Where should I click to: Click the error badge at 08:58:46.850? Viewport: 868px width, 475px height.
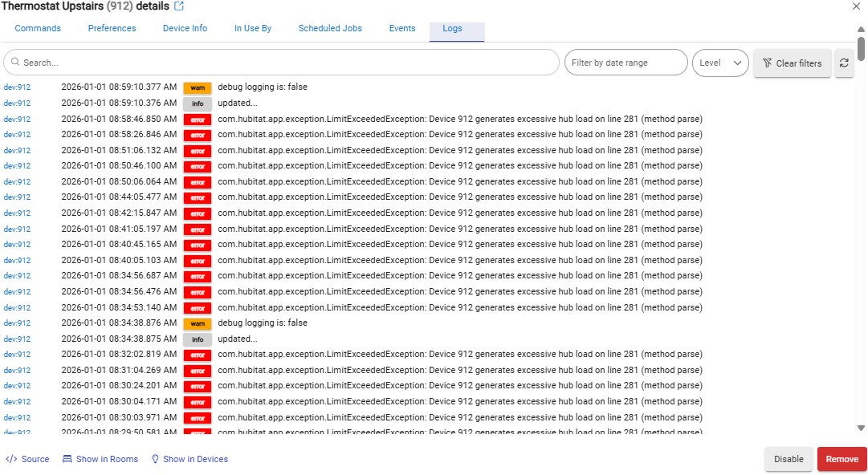pos(197,120)
